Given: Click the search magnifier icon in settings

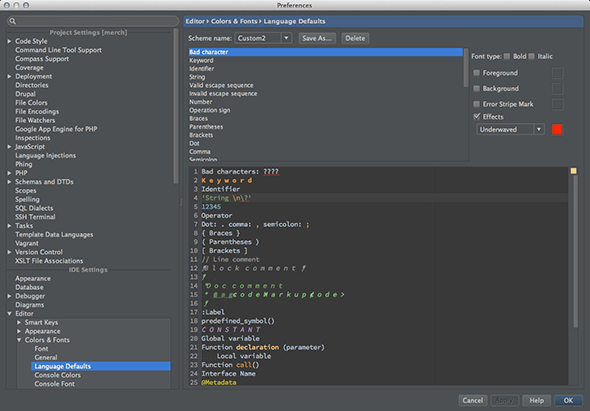Looking at the screenshot, I should pyautogui.click(x=12, y=21).
